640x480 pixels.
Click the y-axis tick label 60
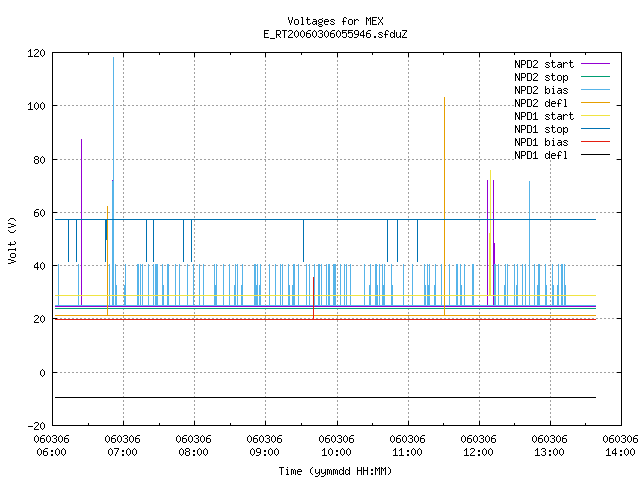(x=40, y=213)
